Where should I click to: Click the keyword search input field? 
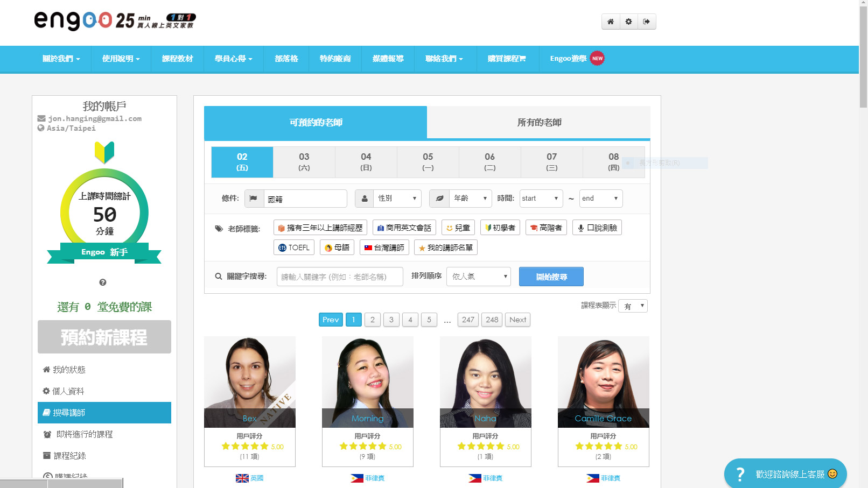340,277
